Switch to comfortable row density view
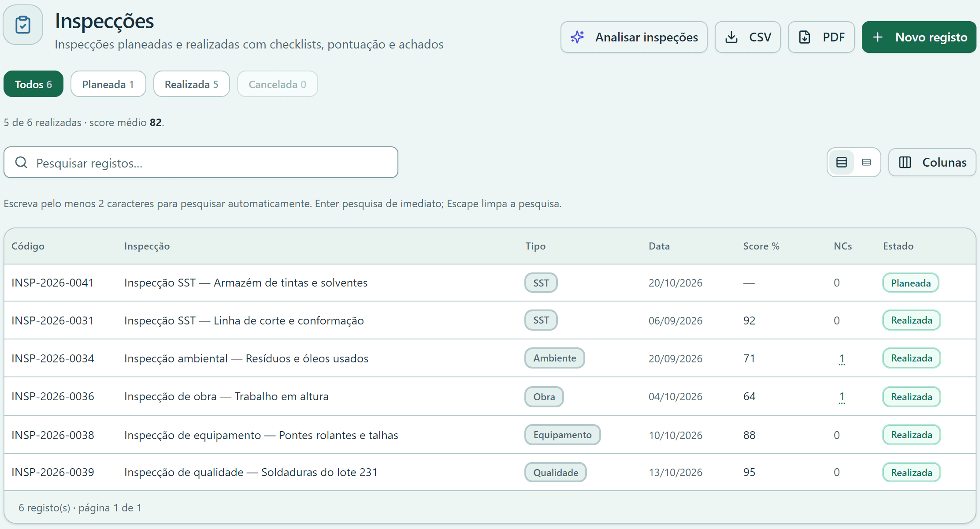The image size is (980, 529). (842, 162)
